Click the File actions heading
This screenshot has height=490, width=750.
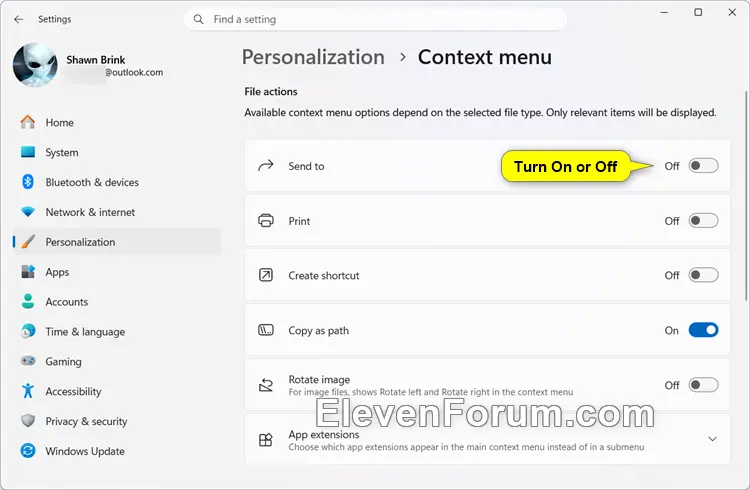tap(271, 91)
